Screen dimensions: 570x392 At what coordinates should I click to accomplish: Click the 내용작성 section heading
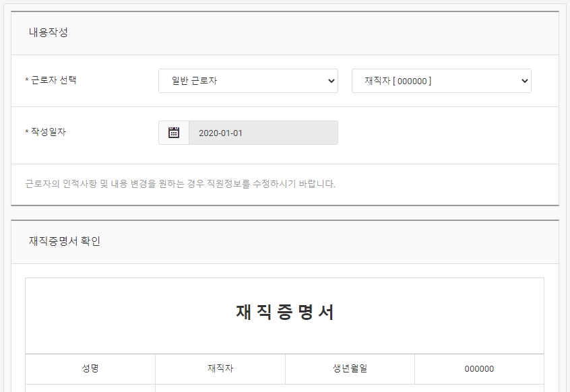coord(49,32)
